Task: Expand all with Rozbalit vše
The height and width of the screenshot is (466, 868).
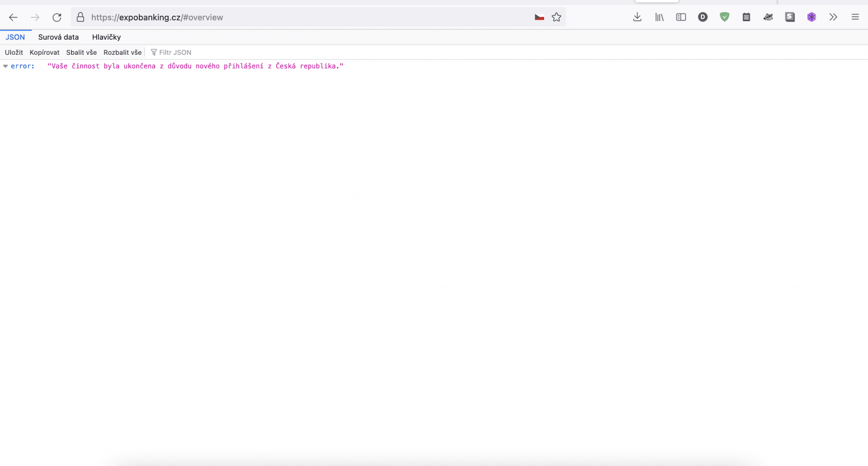Action: (123, 53)
